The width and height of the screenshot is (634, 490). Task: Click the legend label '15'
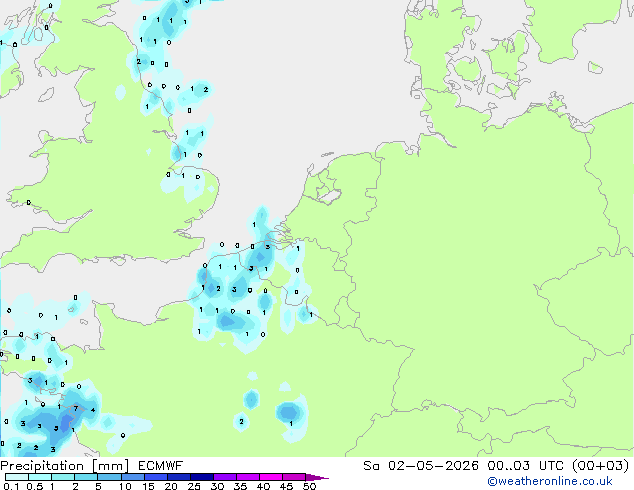point(148,486)
